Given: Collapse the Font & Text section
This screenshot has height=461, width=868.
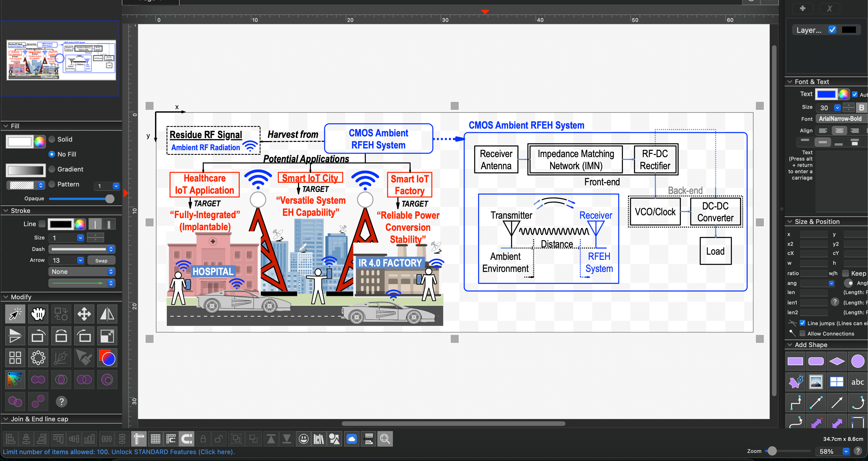Looking at the screenshot, I should point(789,82).
